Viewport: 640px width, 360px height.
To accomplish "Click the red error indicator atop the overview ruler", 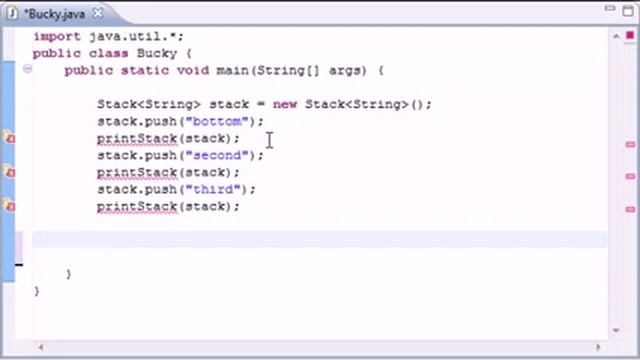I will click(x=630, y=36).
